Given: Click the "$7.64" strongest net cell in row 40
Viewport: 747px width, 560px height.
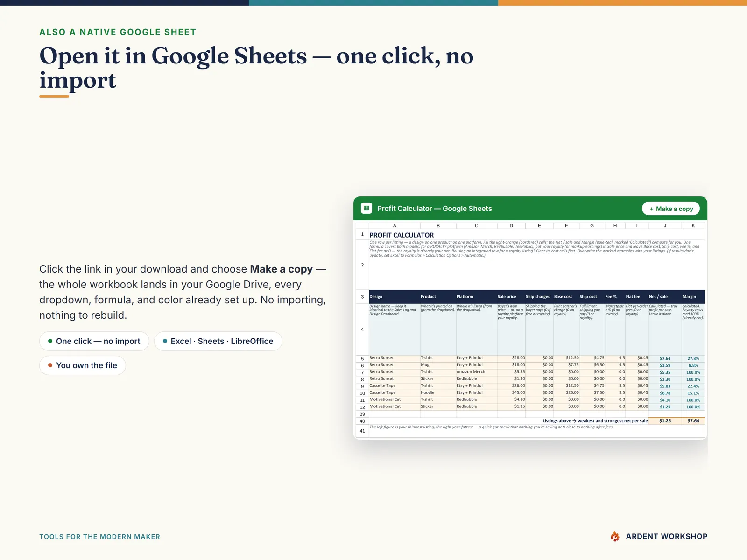Looking at the screenshot, I should (x=693, y=421).
